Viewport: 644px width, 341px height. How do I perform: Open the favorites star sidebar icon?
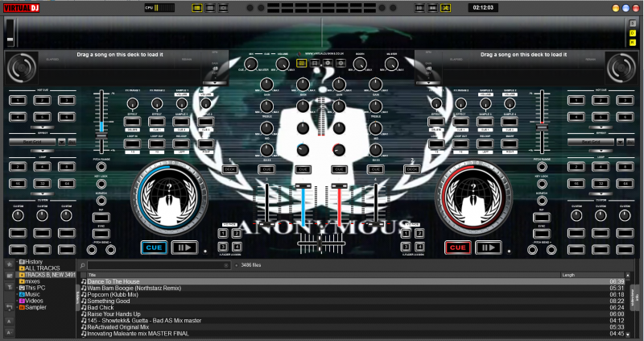coord(9,264)
